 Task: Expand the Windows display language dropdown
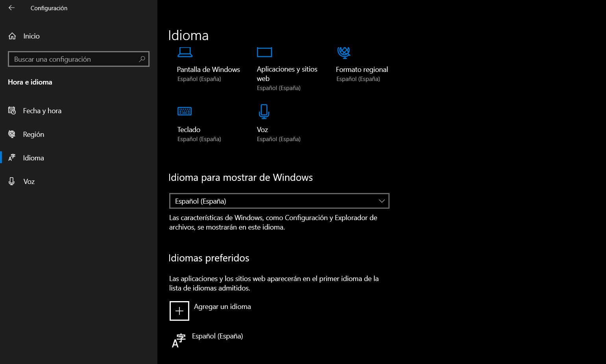(279, 201)
